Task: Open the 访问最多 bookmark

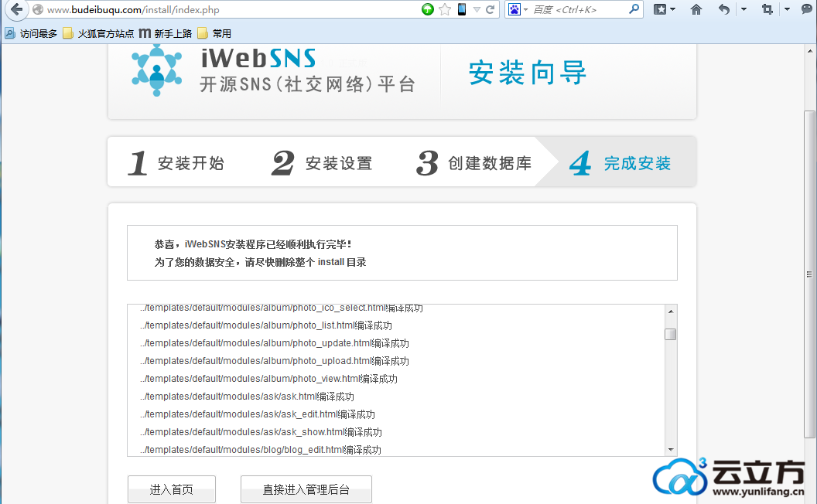Action: point(31,33)
